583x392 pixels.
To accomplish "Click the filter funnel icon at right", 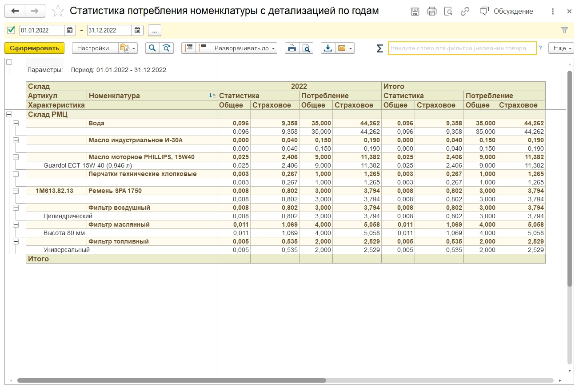I will coord(564,31).
